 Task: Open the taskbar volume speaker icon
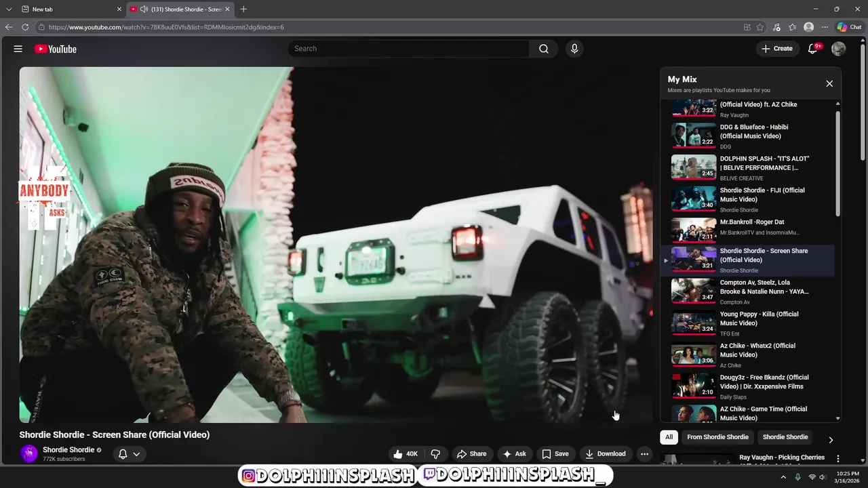pyautogui.click(x=823, y=477)
